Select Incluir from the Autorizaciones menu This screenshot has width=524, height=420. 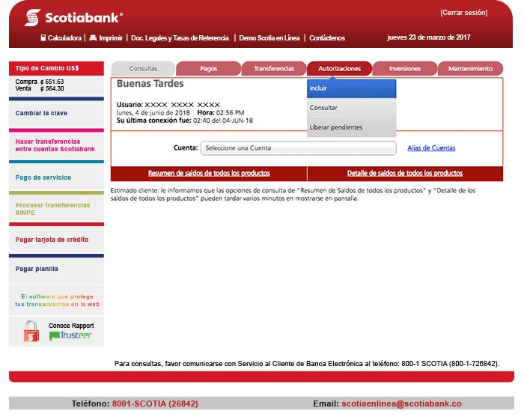pyautogui.click(x=351, y=88)
